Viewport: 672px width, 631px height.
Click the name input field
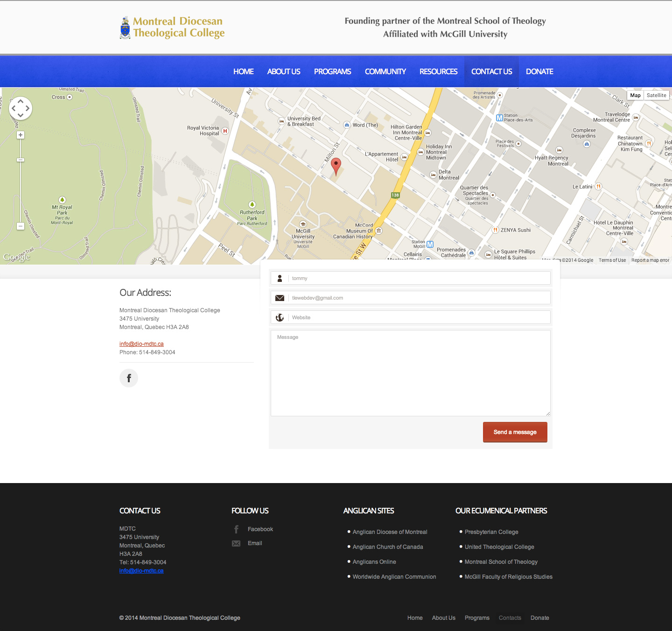point(411,278)
